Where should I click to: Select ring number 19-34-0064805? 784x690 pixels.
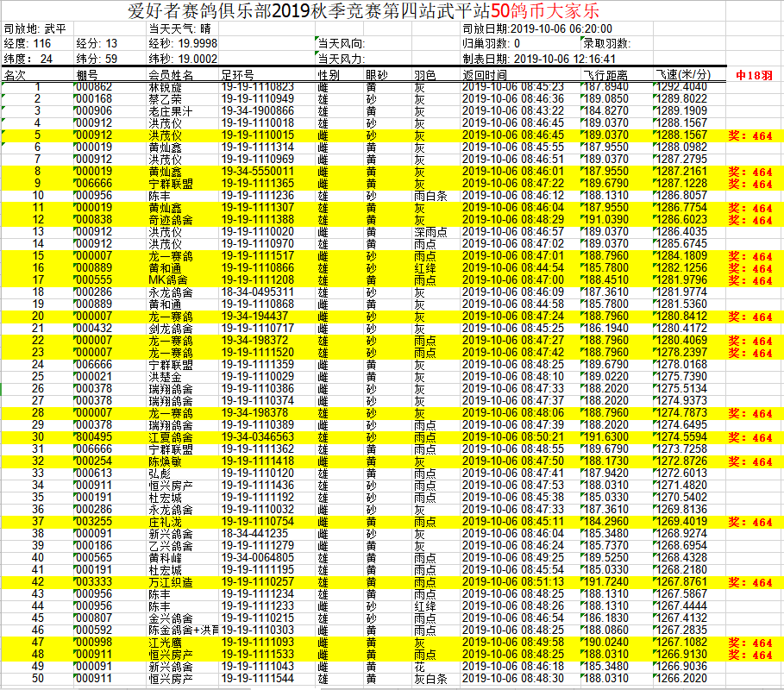tap(258, 557)
